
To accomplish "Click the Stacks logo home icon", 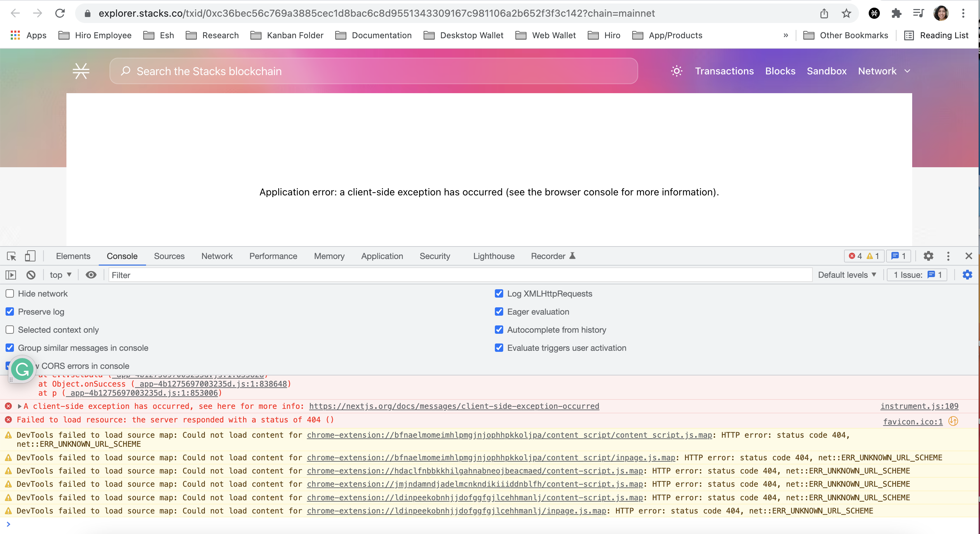I will coord(81,71).
